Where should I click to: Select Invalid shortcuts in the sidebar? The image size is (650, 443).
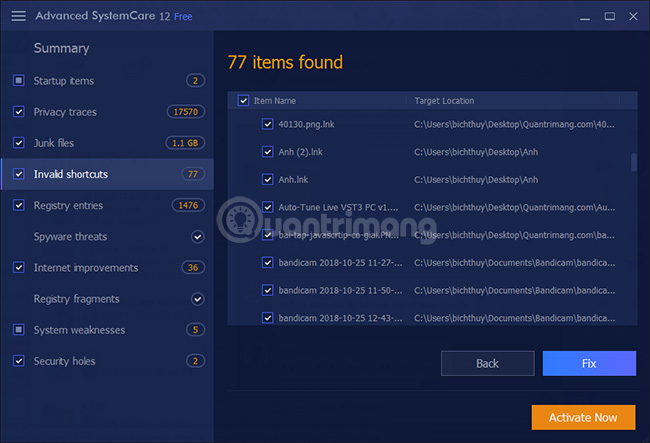pyautogui.click(x=71, y=174)
